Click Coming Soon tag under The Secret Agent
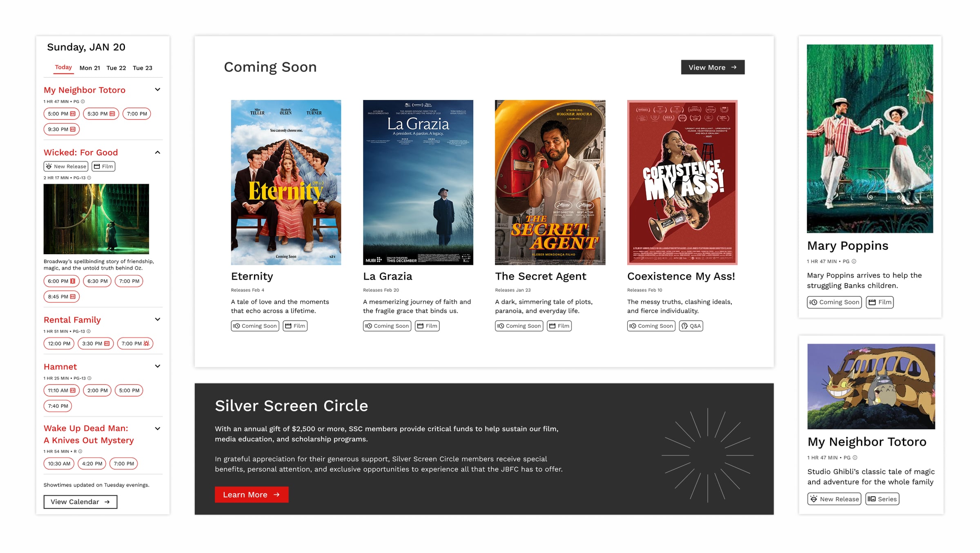The width and height of the screenshot is (980, 553). click(519, 326)
